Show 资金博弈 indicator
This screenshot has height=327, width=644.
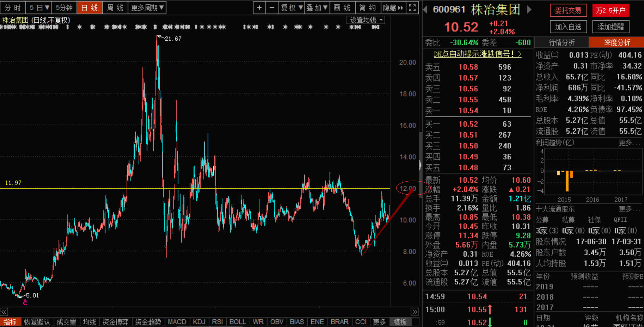[x=115, y=322]
